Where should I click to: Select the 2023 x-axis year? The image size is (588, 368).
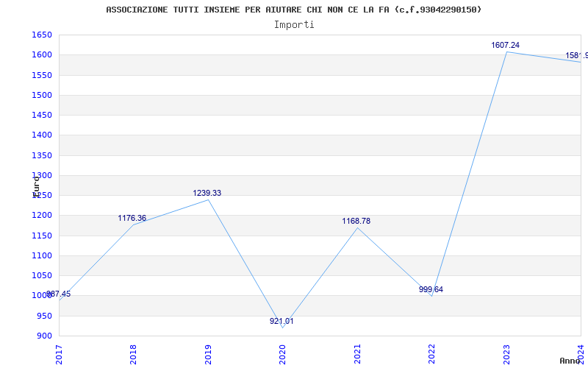tap(506, 353)
